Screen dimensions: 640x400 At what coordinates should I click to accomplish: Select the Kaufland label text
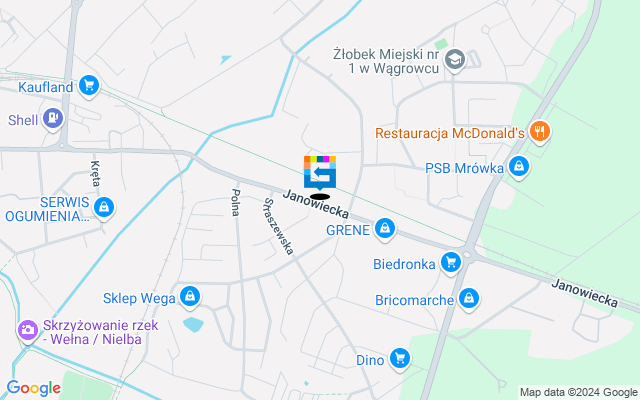tap(46, 87)
